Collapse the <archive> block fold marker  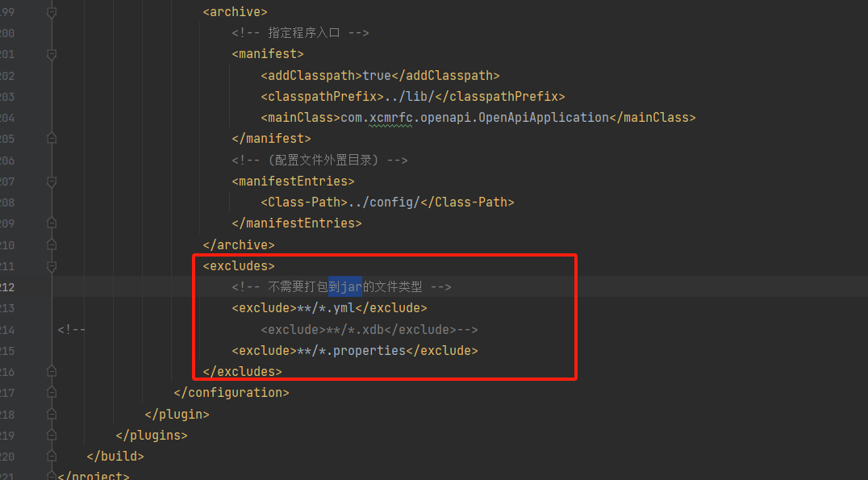[x=52, y=13]
